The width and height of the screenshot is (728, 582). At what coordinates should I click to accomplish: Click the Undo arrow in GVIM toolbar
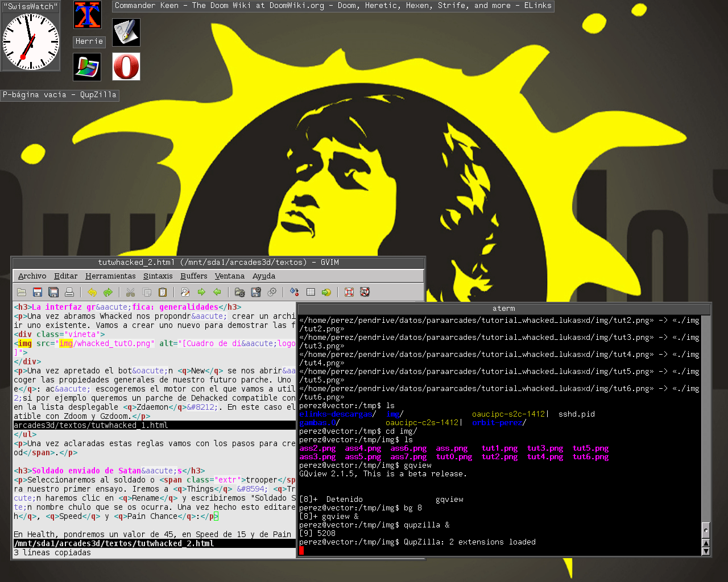92,292
